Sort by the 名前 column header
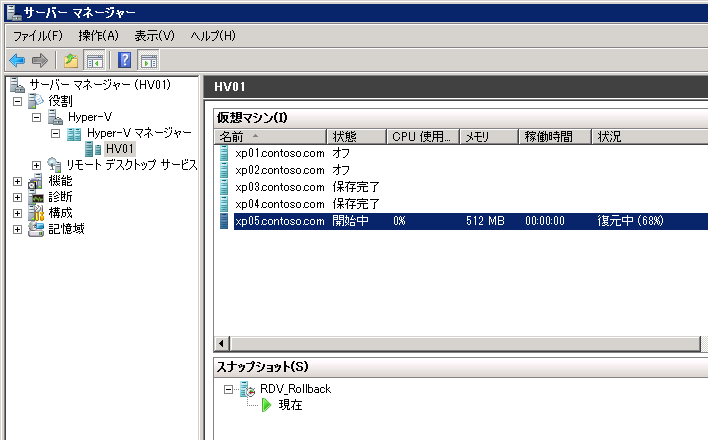Viewport: 708px width, 440px height. tap(270, 136)
